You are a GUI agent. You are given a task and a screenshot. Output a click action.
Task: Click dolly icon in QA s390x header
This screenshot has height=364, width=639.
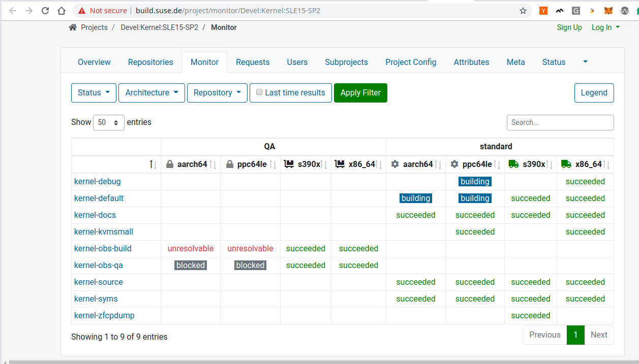[x=289, y=164]
